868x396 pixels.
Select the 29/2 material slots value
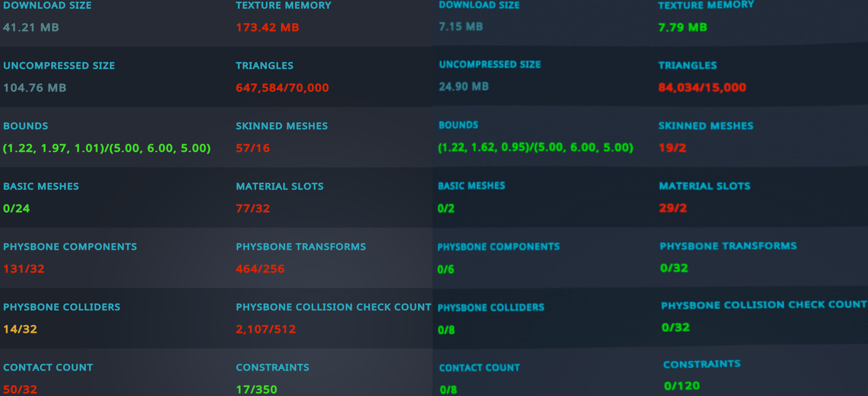pos(673,208)
